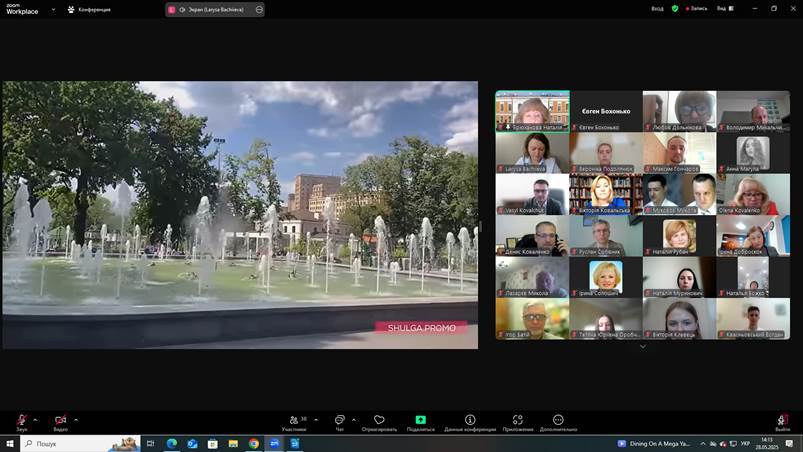Open the Приложения apps icon
803x452 pixels.
[x=517, y=421]
